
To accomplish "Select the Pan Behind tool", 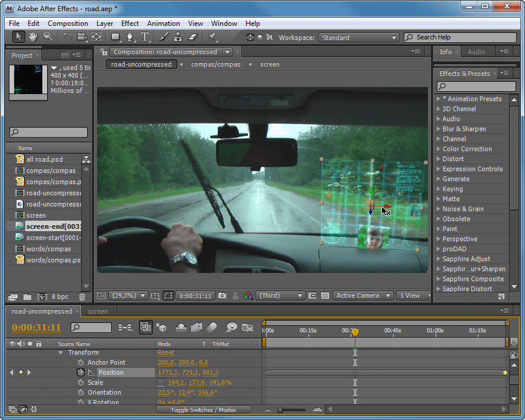I will coord(97,37).
